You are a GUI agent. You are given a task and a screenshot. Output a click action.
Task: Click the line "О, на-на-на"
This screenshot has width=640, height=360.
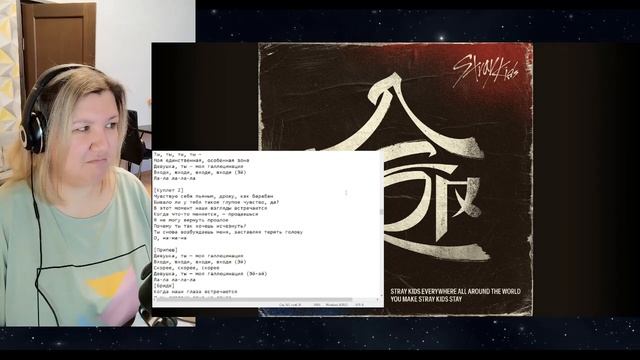170,238
